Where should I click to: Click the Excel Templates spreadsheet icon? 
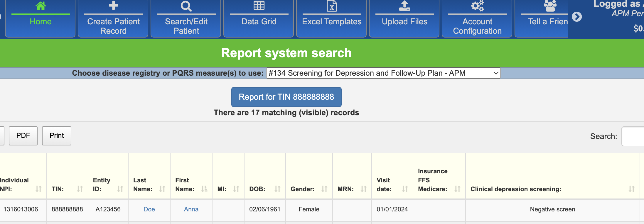[x=332, y=6]
